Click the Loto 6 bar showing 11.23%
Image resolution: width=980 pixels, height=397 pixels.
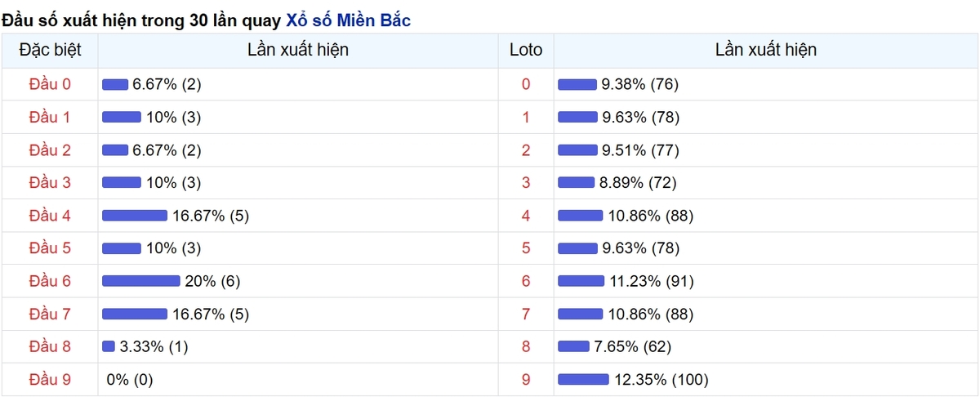point(581,281)
